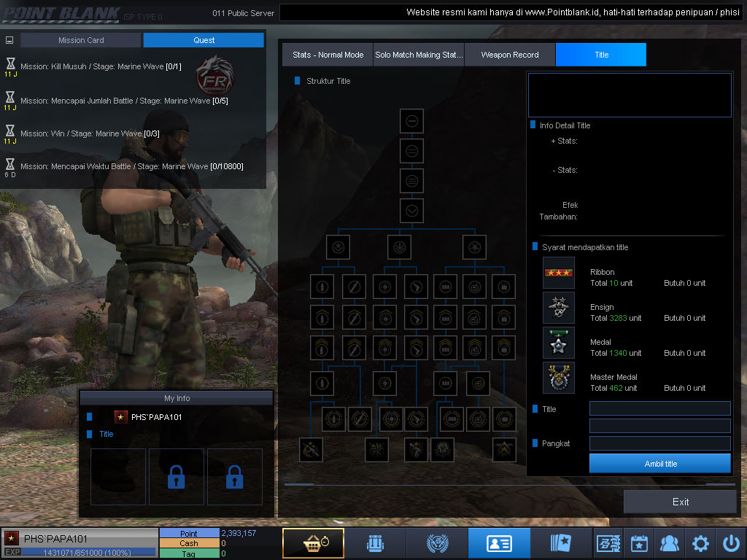This screenshot has height=560, width=747.
Task: Click the Ambil title button
Action: coord(660,463)
